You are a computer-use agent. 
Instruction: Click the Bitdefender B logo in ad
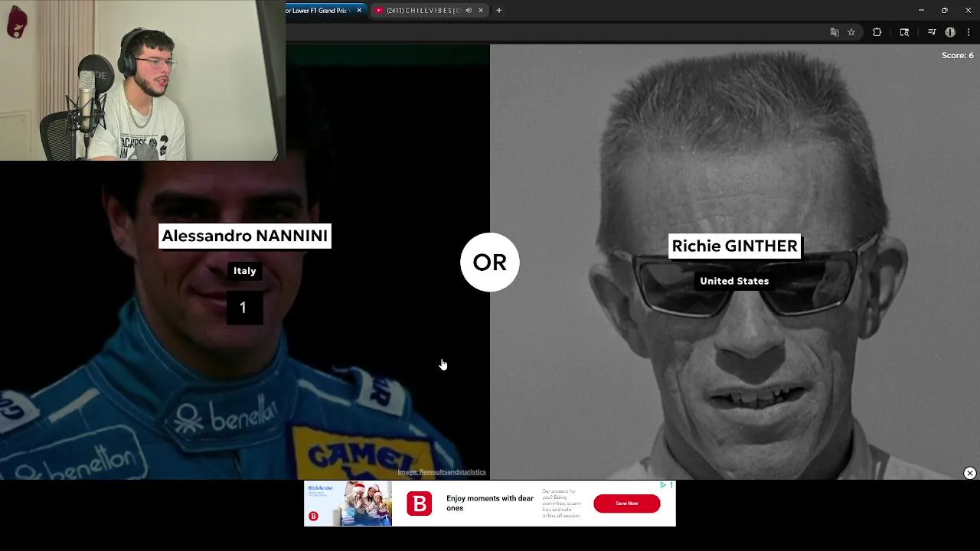(419, 504)
